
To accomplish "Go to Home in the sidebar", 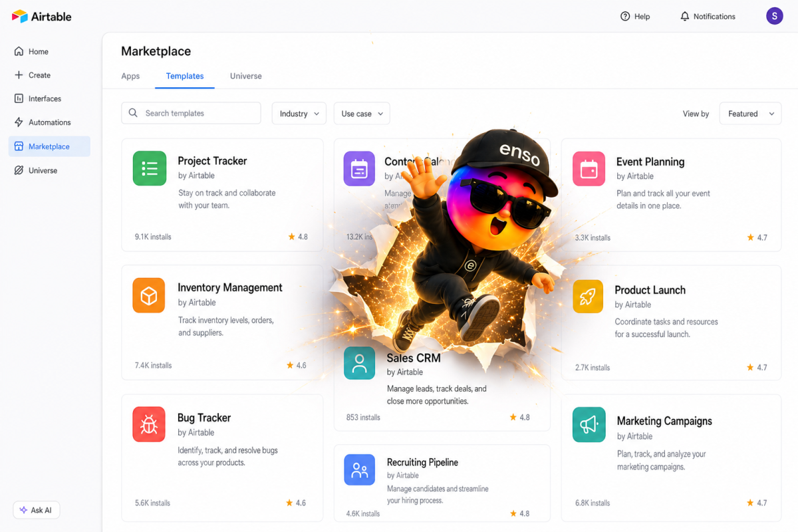I will [x=49, y=51].
